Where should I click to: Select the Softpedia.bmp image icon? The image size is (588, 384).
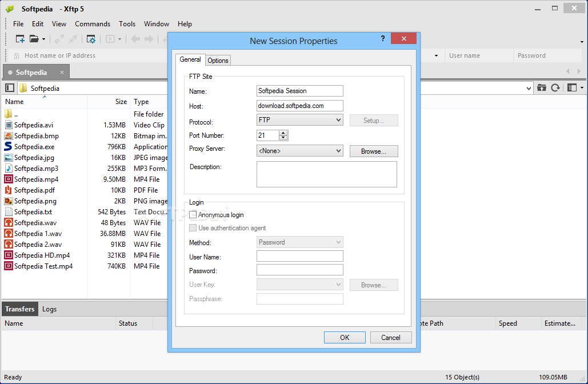pos(8,136)
